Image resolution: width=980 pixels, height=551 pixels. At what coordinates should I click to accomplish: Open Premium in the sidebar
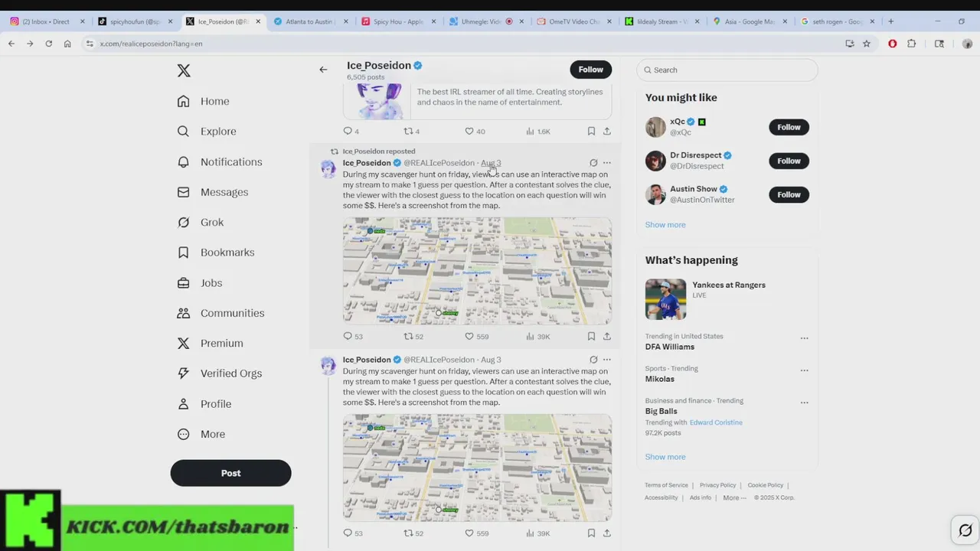pyautogui.click(x=211, y=344)
